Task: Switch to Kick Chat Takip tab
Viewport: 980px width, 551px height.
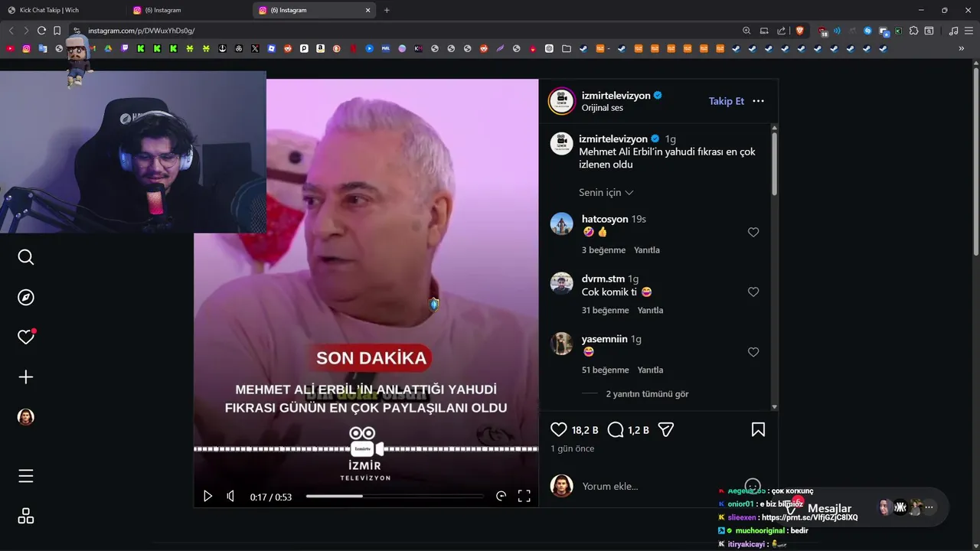Action: click(63, 10)
